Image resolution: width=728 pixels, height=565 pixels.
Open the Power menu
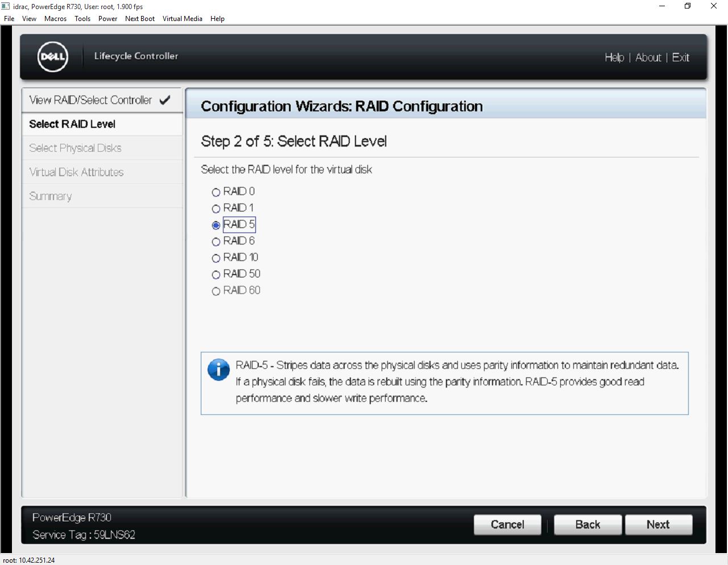pos(107,19)
